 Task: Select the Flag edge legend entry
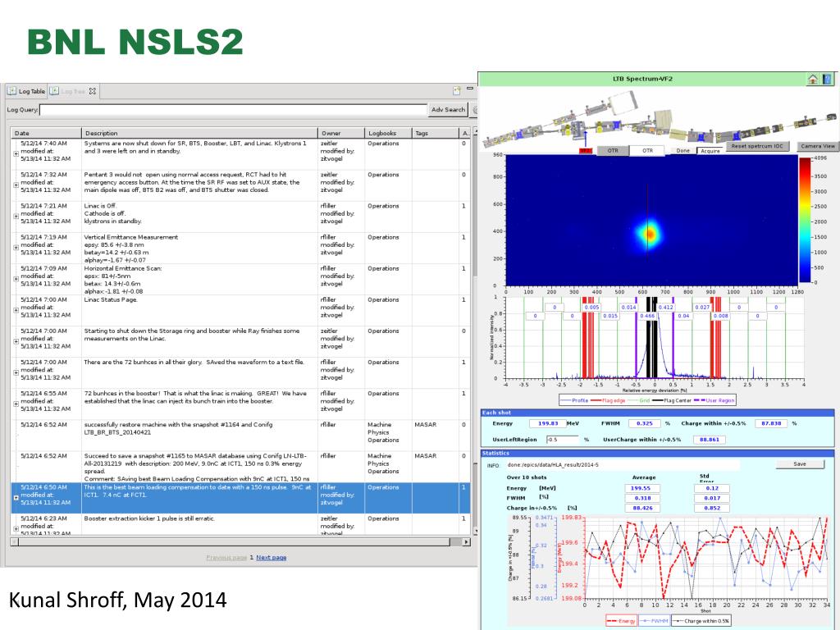tap(608, 400)
